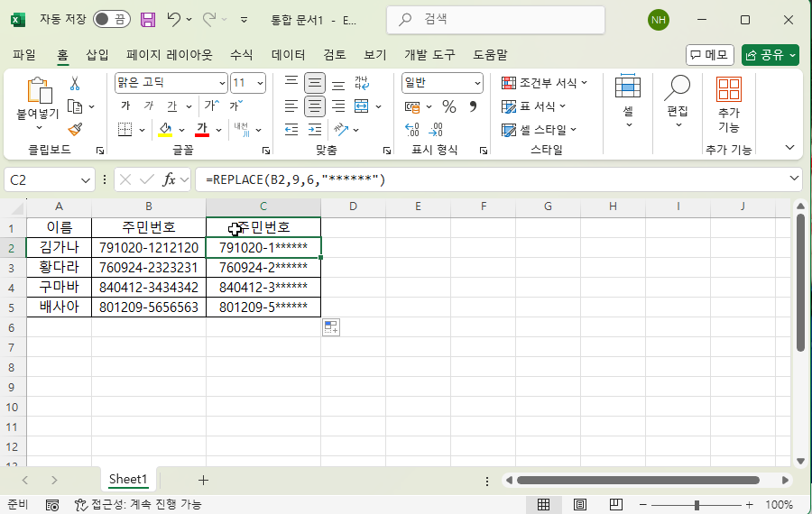Screen dimensions: 812x514
Task: Expand the formula bar
Action: pos(794,178)
